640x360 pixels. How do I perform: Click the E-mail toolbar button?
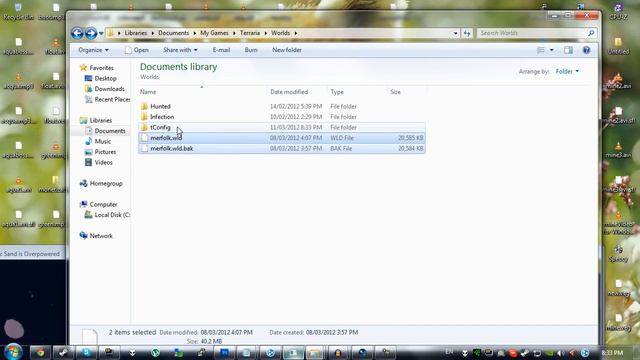221,50
